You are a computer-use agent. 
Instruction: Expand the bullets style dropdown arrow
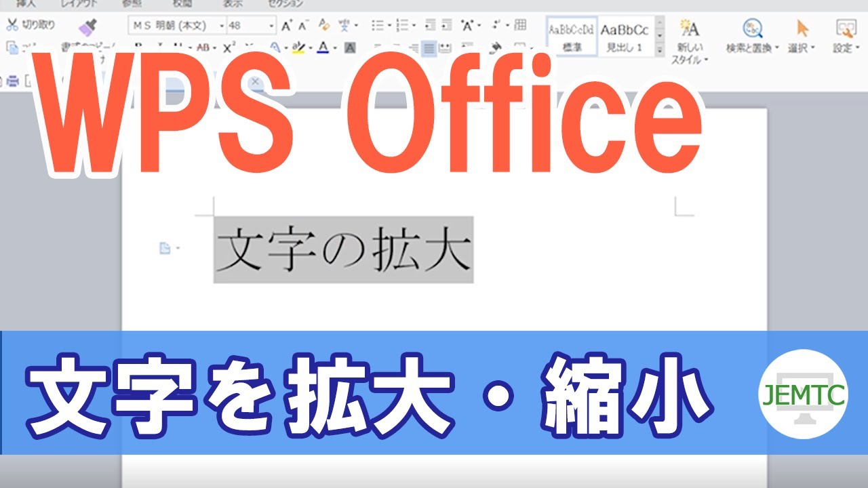[x=389, y=25]
